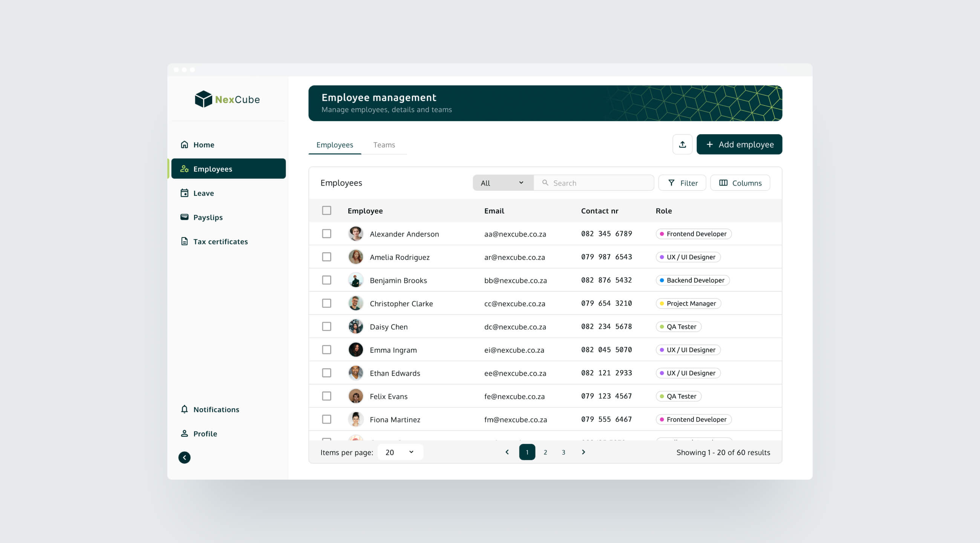Image resolution: width=980 pixels, height=543 pixels.
Task: Click the NexCube cube logo
Action: [203, 99]
